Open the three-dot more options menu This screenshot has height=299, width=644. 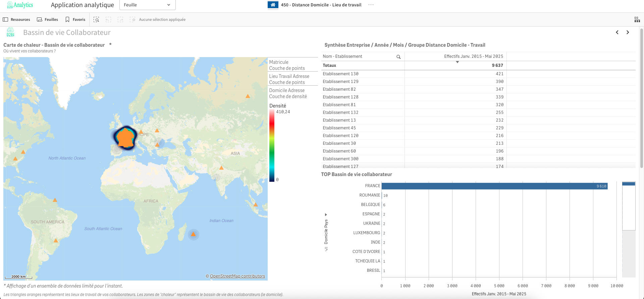(x=371, y=5)
